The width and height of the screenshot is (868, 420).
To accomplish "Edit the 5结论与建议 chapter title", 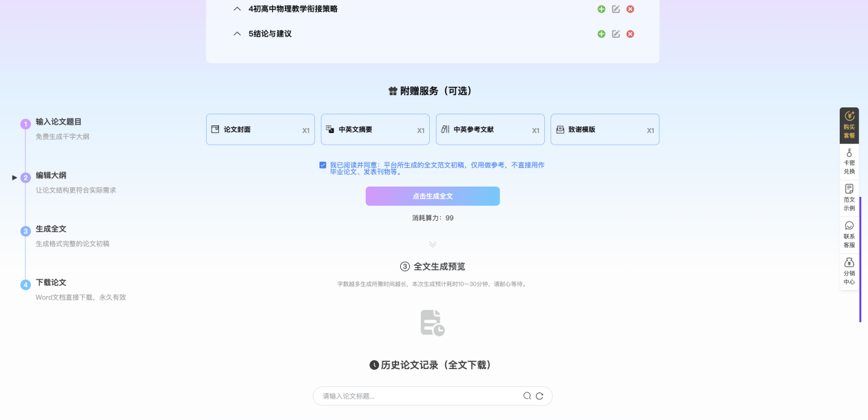I will point(616,34).
